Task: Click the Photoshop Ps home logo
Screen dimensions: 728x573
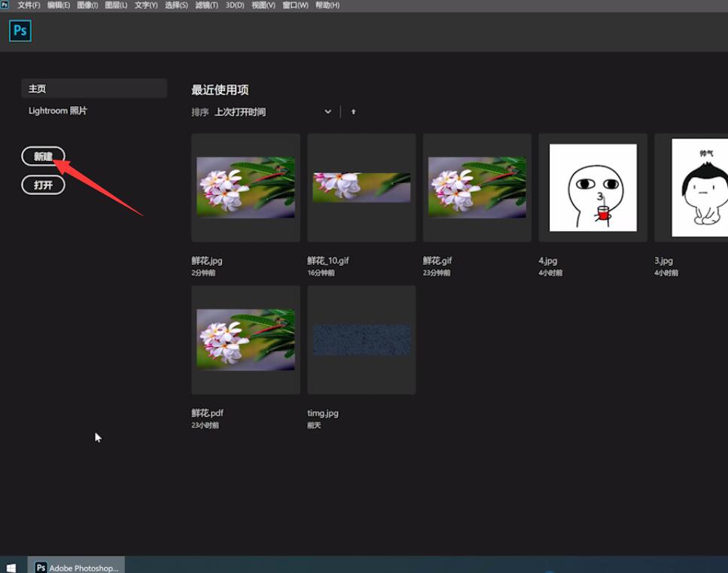Action: click(x=20, y=31)
